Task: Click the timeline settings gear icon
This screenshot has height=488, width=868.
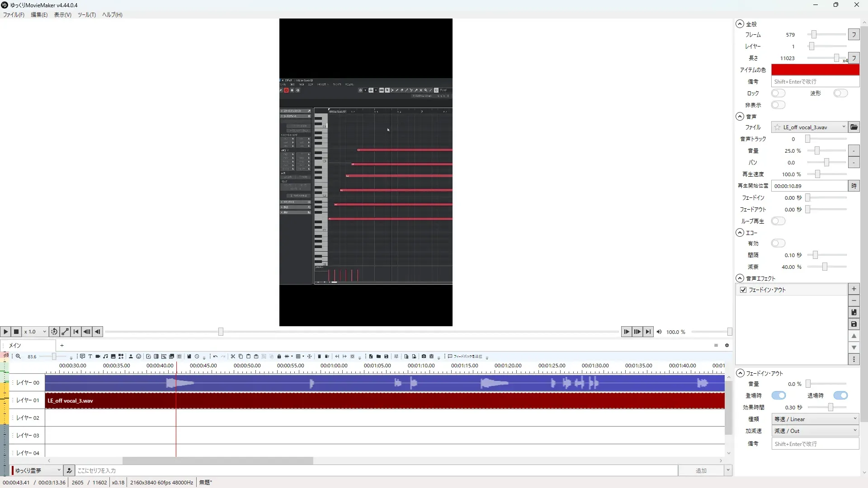Action: pyautogui.click(x=727, y=345)
